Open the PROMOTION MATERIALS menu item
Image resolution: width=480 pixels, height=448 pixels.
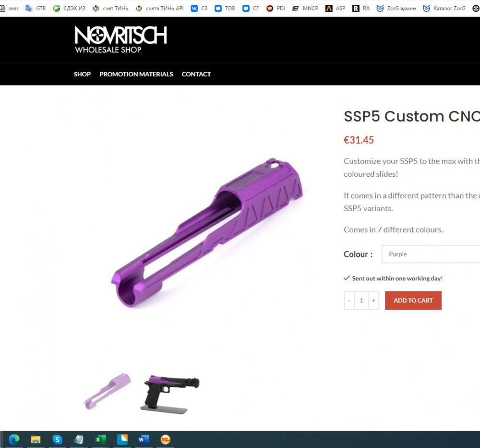coord(136,74)
